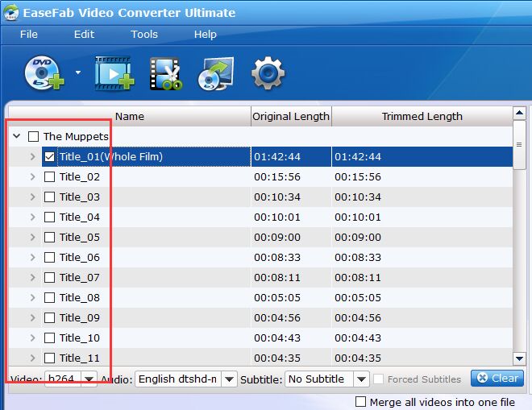Click the title list scrollbar thumb
The width and height of the screenshot is (532, 410).
click(519, 145)
